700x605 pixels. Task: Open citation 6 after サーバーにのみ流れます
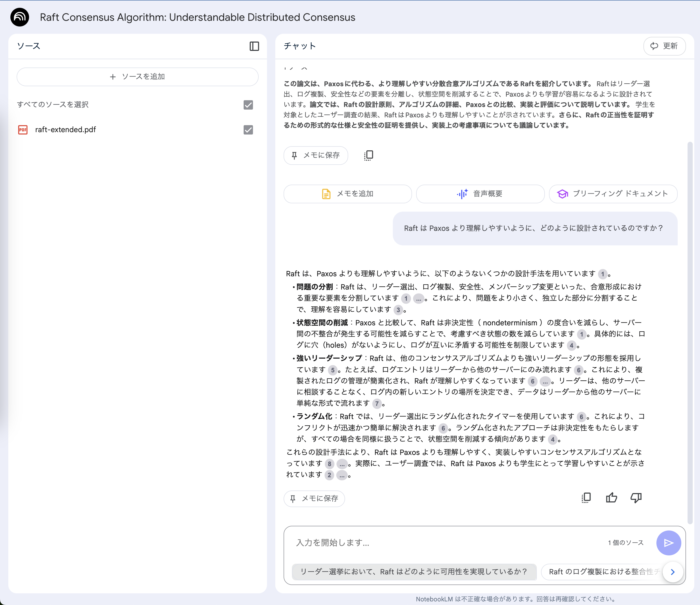tap(579, 370)
